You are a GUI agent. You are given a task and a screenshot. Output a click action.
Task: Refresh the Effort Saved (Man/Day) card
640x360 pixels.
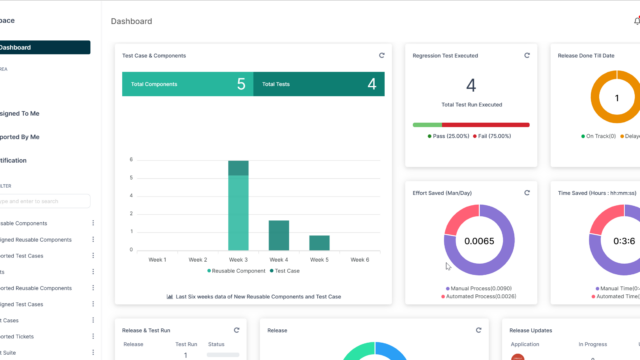tap(527, 193)
